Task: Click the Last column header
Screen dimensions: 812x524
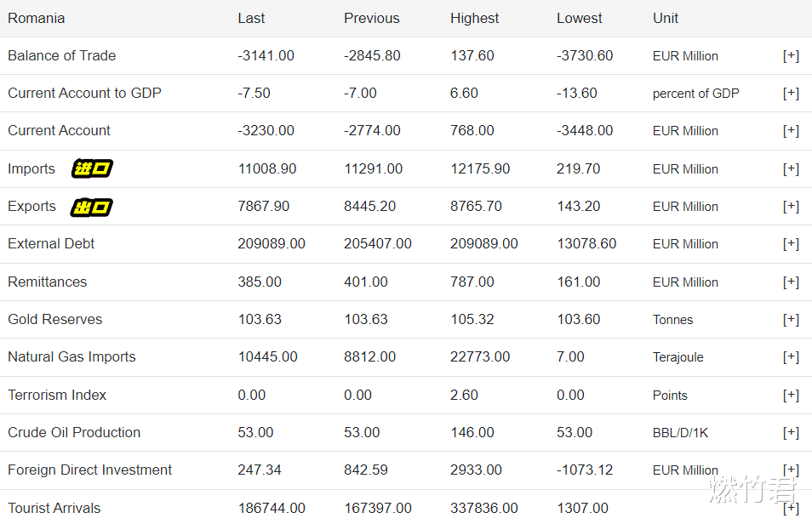Action: (252, 19)
